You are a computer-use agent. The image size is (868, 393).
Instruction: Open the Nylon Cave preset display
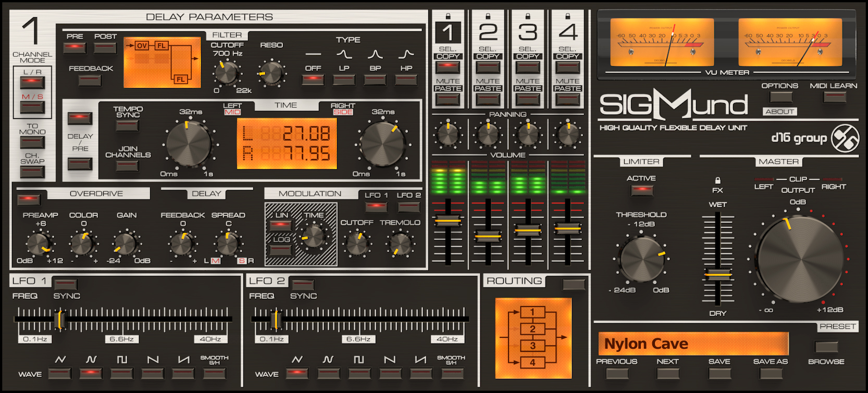click(x=693, y=344)
